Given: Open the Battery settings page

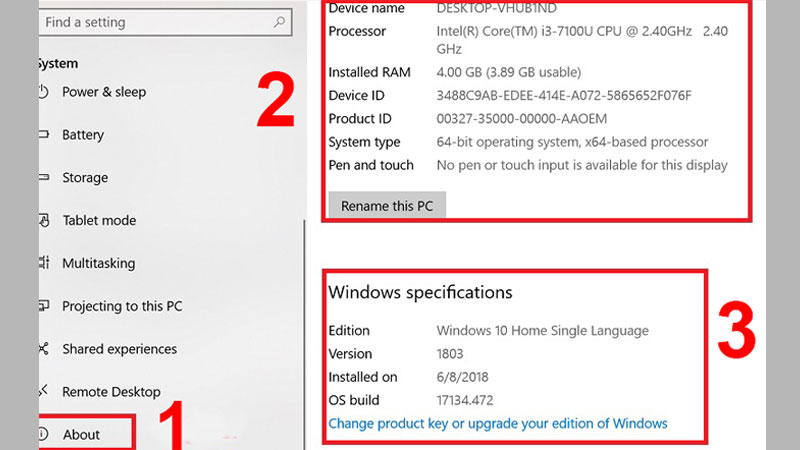Looking at the screenshot, I should pyautogui.click(x=83, y=135).
